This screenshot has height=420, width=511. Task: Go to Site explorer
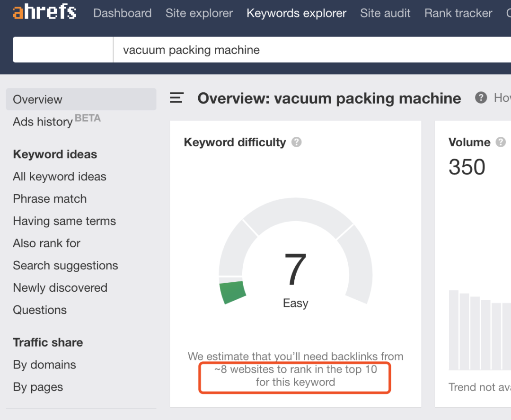click(x=199, y=13)
